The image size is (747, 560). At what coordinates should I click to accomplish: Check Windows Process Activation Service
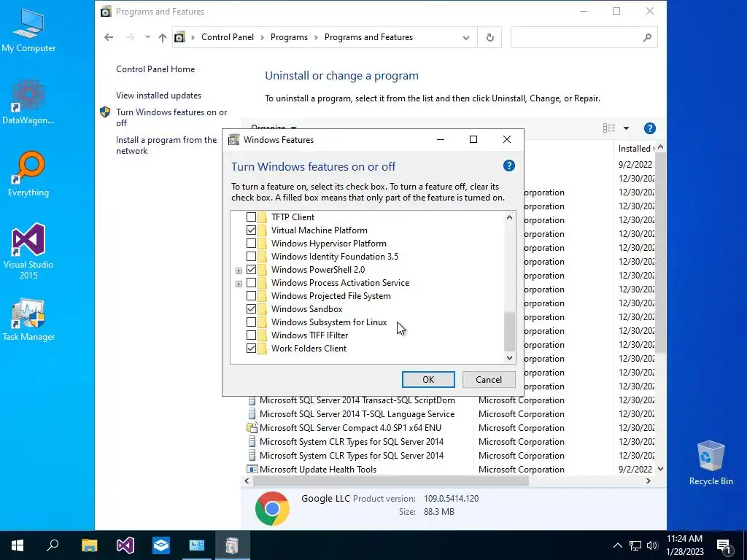pos(251,283)
